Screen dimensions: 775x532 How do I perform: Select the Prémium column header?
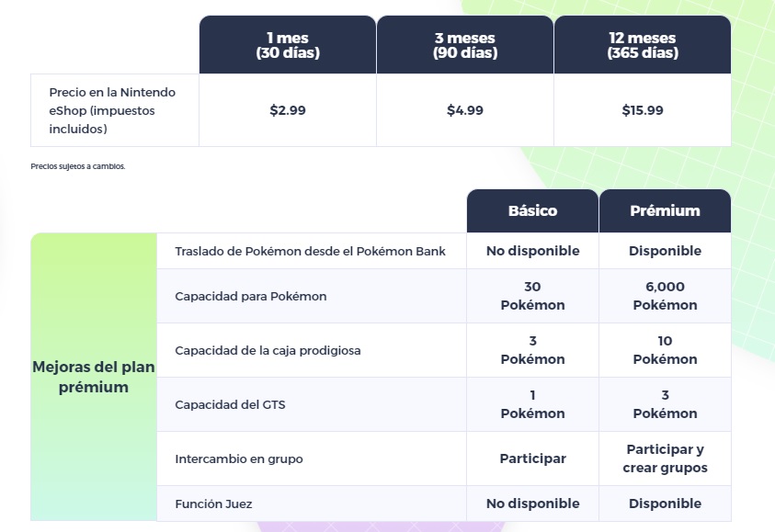[665, 210]
